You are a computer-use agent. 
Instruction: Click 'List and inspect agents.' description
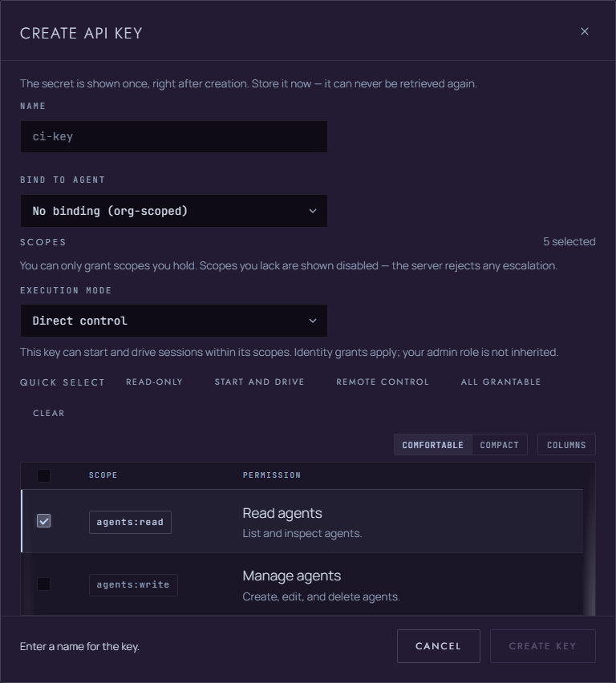(302, 534)
